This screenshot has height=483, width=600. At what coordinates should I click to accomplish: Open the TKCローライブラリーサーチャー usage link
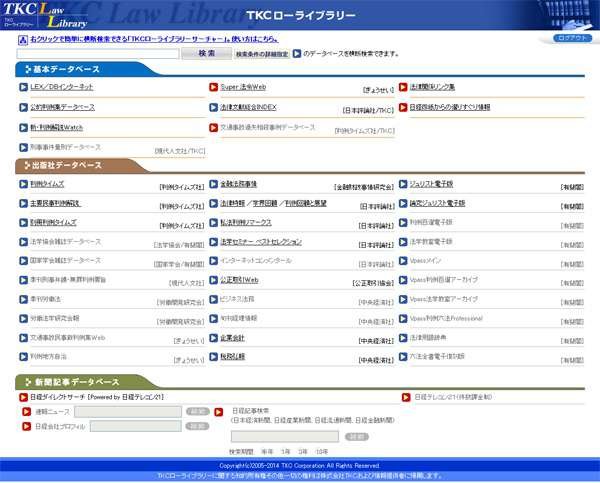click(x=154, y=39)
